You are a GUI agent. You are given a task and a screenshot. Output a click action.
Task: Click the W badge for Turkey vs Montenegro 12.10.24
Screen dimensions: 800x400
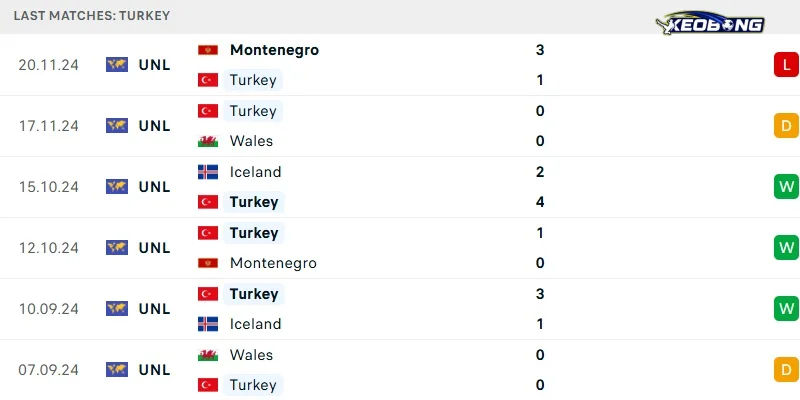pos(786,248)
